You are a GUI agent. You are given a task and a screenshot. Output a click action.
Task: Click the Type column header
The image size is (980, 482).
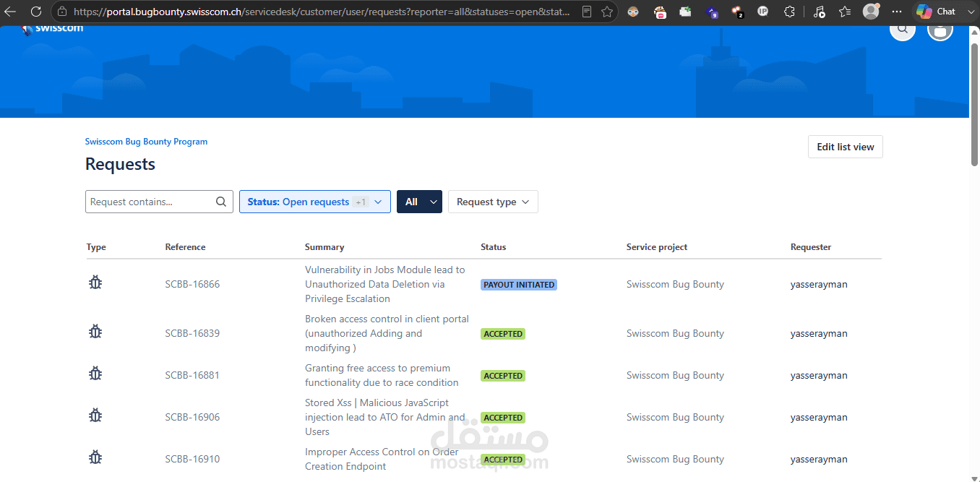click(x=96, y=247)
